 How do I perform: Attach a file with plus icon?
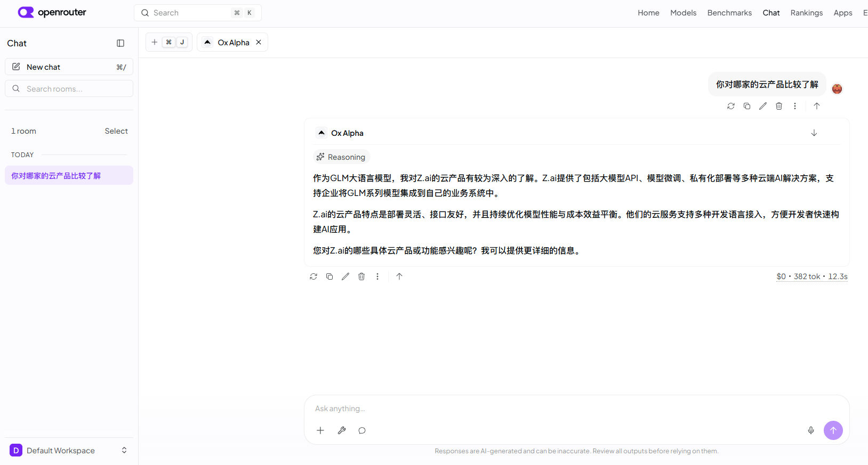pyautogui.click(x=320, y=430)
